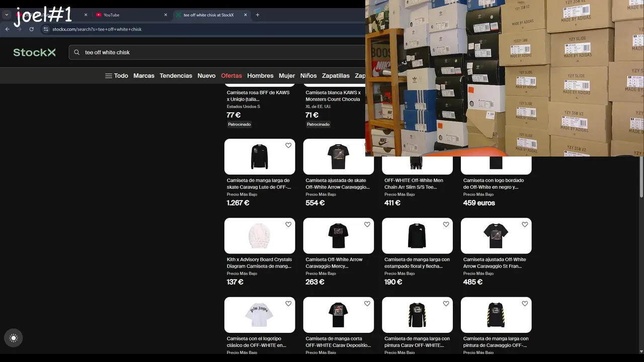Select the Nuevo menu item
The image size is (644, 362).
click(x=206, y=75)
